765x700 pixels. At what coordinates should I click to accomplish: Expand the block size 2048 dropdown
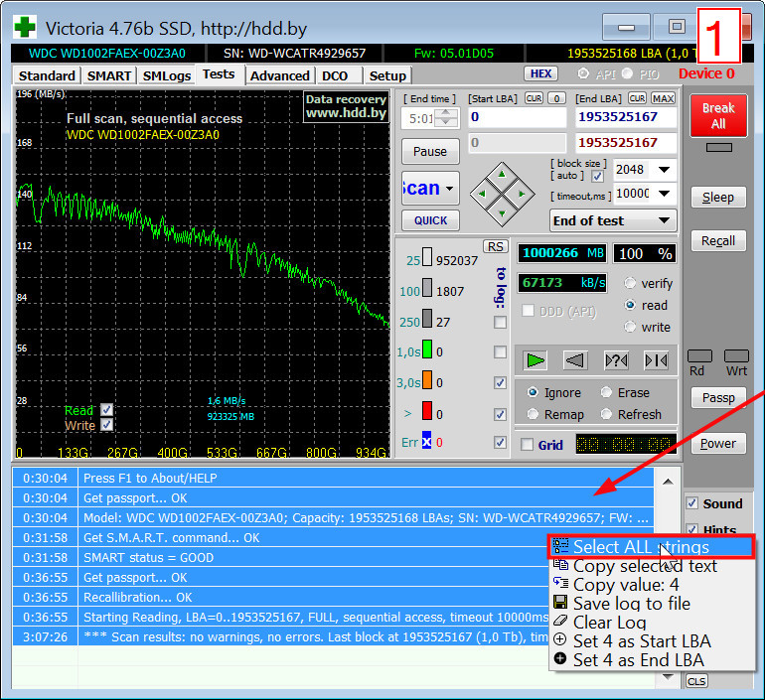pos(665,170)
